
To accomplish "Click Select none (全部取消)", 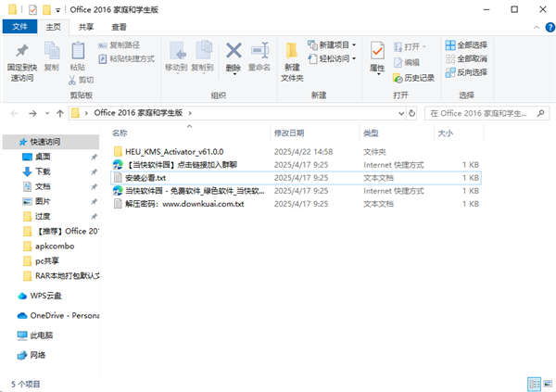I will click(x=466, y=58).
